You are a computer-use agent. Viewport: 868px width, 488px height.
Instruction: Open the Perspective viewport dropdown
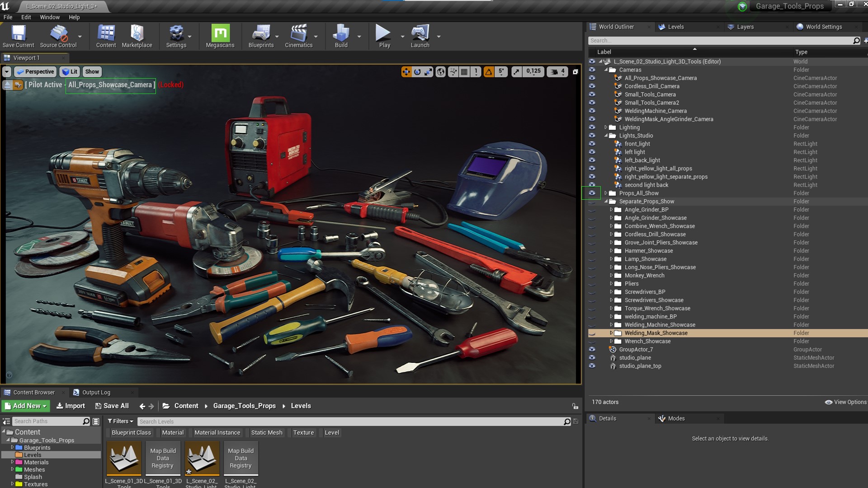pyautogui.click(x=35, y=71)
